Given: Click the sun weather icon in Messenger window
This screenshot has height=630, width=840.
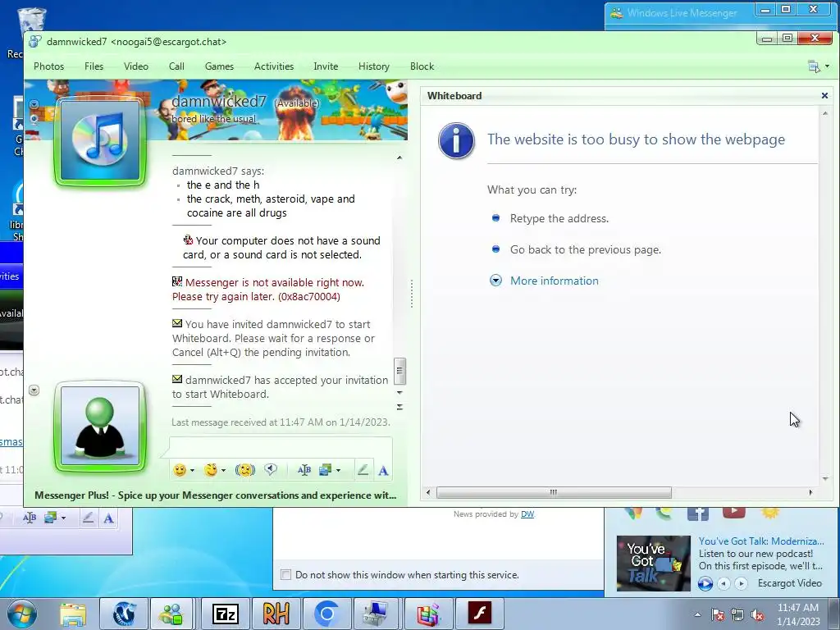Looking at the screenshot, I should (769, 514).
